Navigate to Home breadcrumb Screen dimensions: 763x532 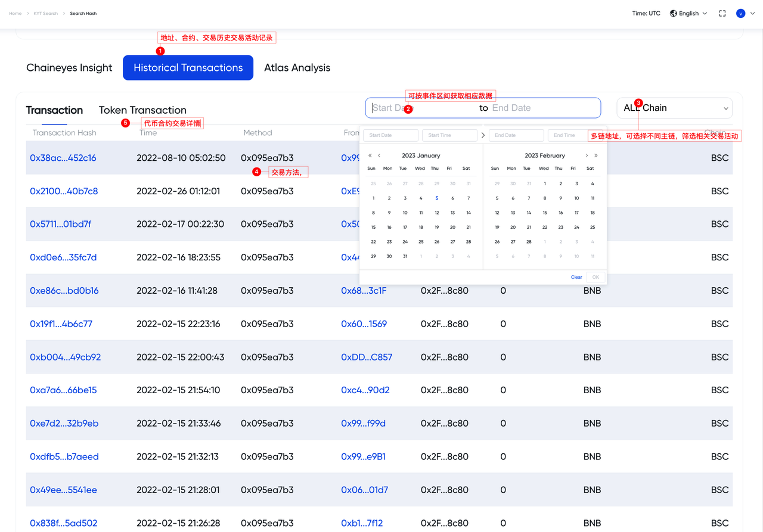point(15,13)
